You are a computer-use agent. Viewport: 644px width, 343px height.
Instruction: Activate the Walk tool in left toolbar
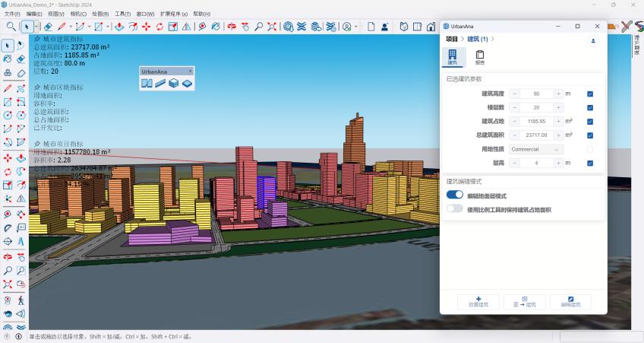tap(21, 300)
